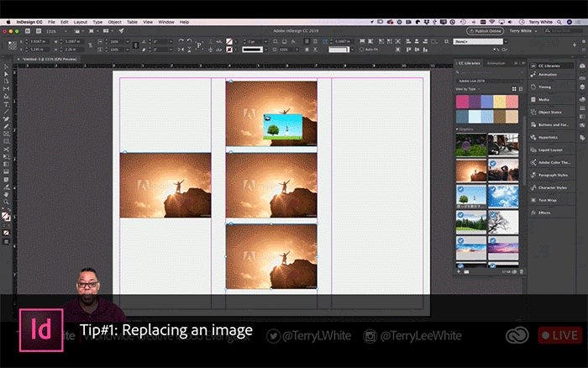Open the Timing panel
The image size is (588, 368).
point(545,87)
